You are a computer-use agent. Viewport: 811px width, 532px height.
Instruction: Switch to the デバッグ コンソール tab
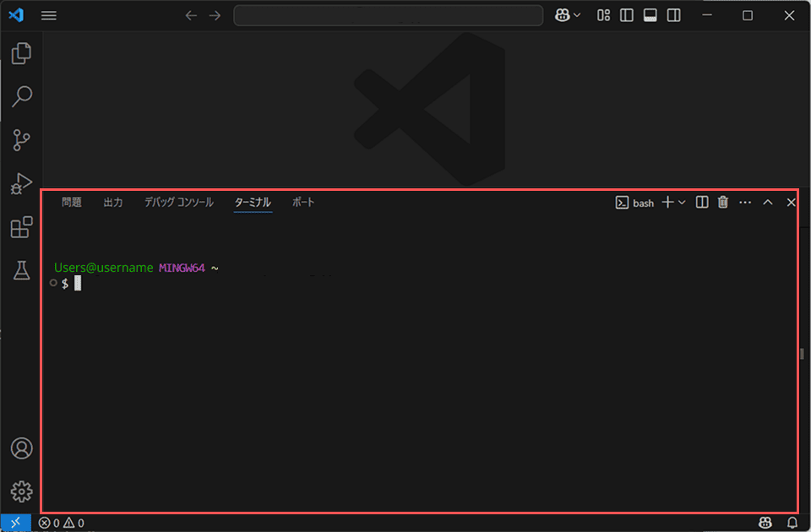coord(178,202)
